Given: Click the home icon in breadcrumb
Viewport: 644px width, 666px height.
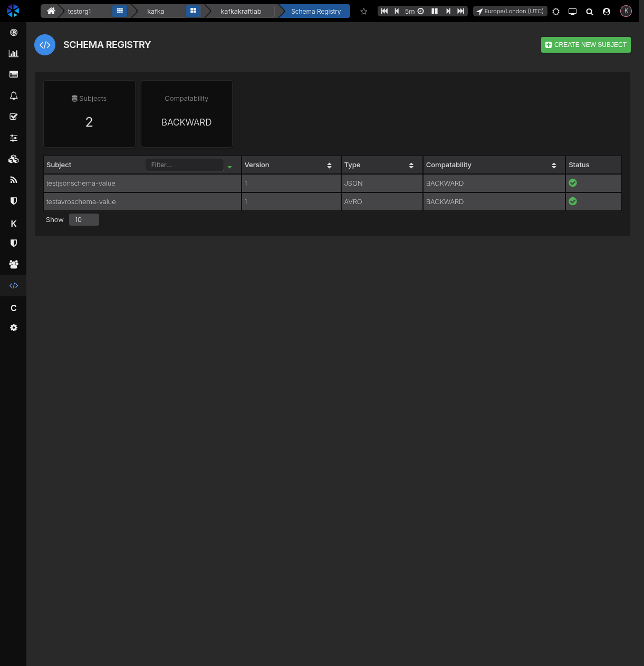Looking at the screenshot, I should 51,11.
